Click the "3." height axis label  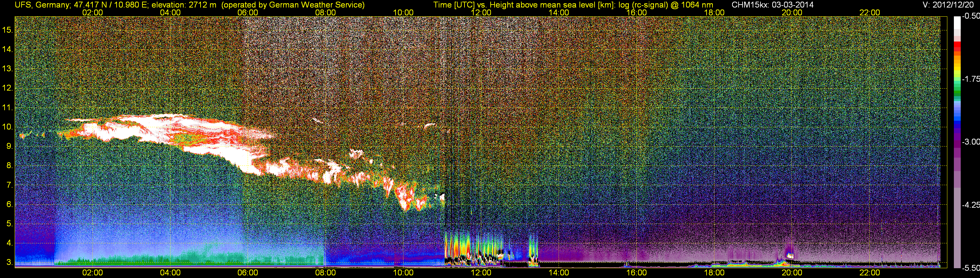point(10,262)
